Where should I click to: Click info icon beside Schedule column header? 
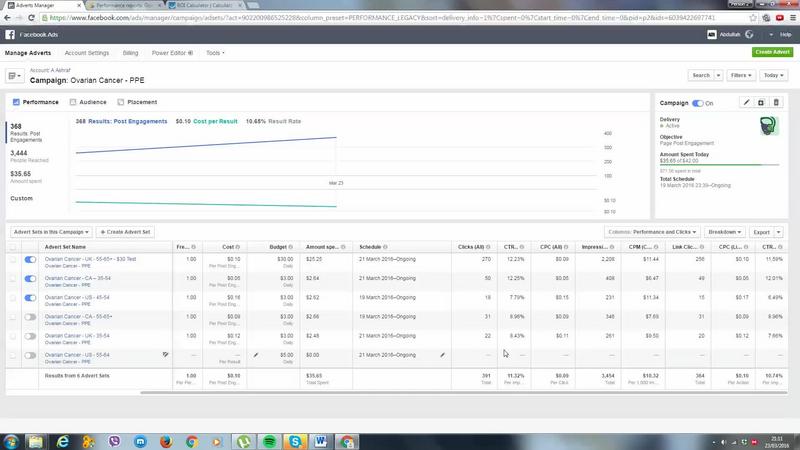385,247
